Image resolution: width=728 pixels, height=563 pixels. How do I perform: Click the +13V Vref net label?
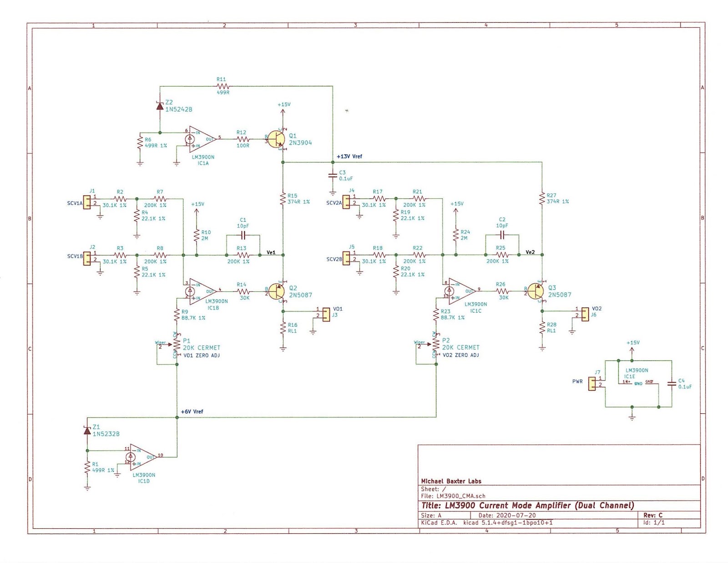349,155
